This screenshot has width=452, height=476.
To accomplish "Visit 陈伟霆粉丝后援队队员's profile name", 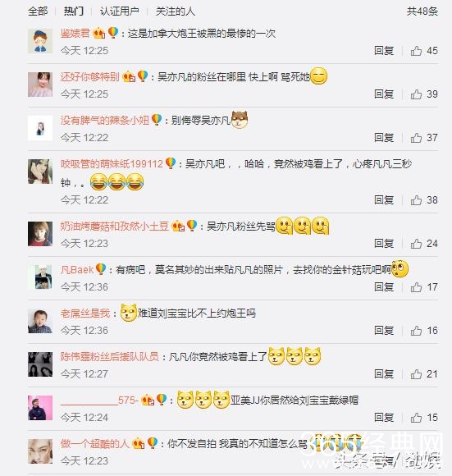I will pyautogui.click(x=109, y=356).
